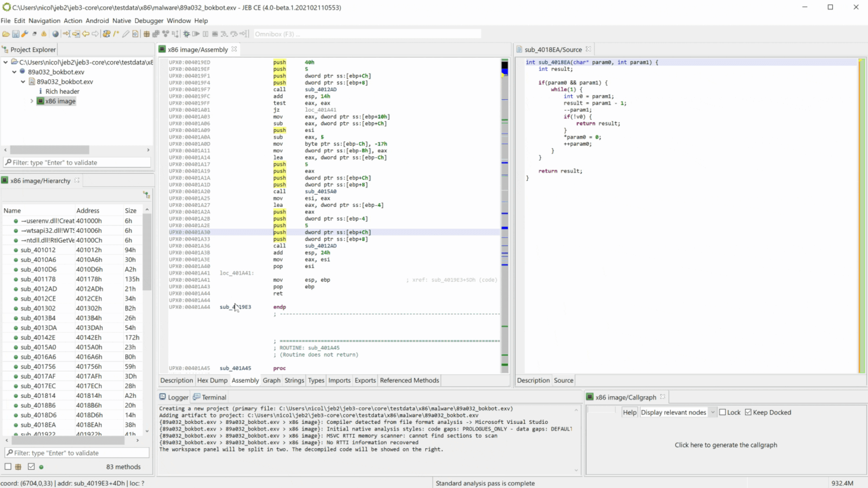The image size is (868, 488).
Task: Click the open file folder icon
Action: pos(6,34)
